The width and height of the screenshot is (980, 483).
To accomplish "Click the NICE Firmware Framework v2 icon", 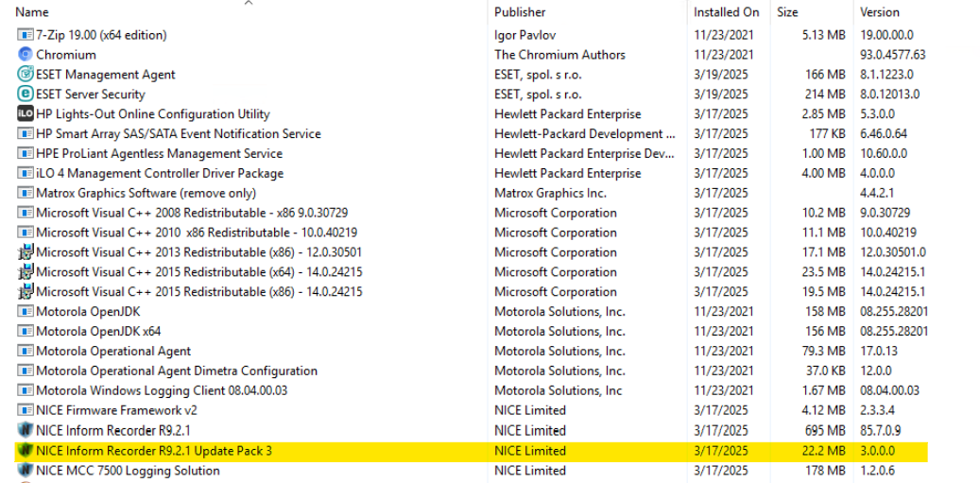I will point(26,411).
